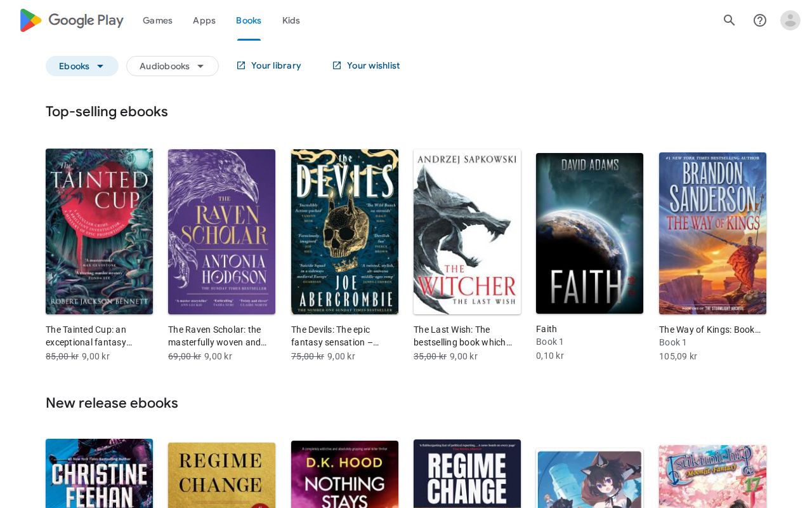Open the cat-eared anime girl book cover
This screenshot has width=812, height=508.
(x=590, y=478)
